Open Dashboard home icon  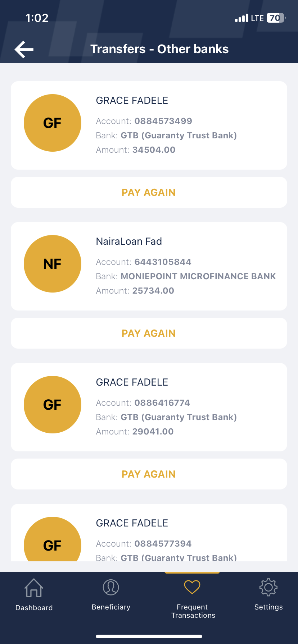(x=34, y=588)
